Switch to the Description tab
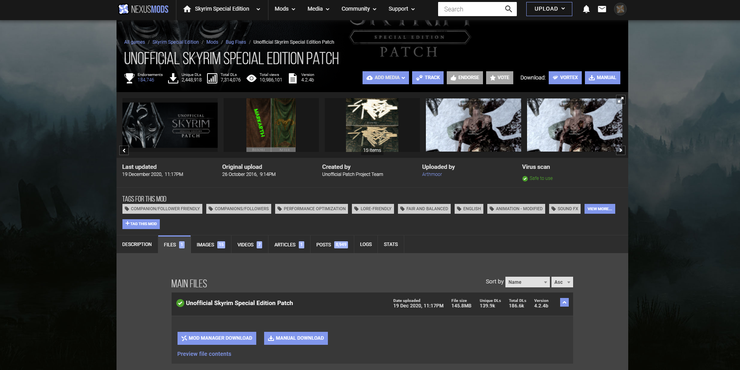 (x=137, y=244)
